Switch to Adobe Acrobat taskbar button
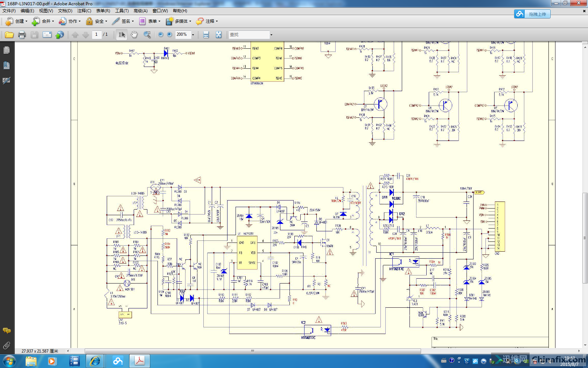 coord(140,361)
